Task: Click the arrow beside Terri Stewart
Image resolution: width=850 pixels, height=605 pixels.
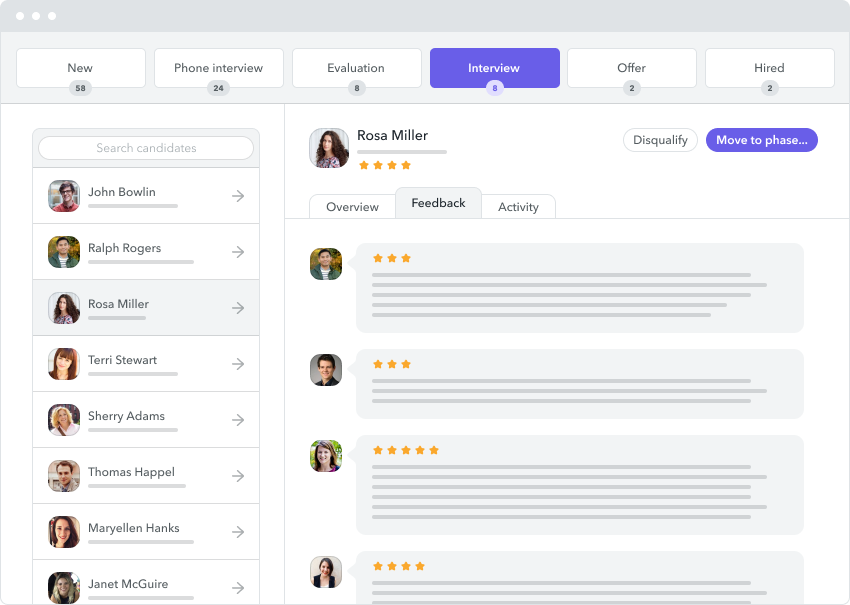Action: pyautogui.click(x=238, y=364)
